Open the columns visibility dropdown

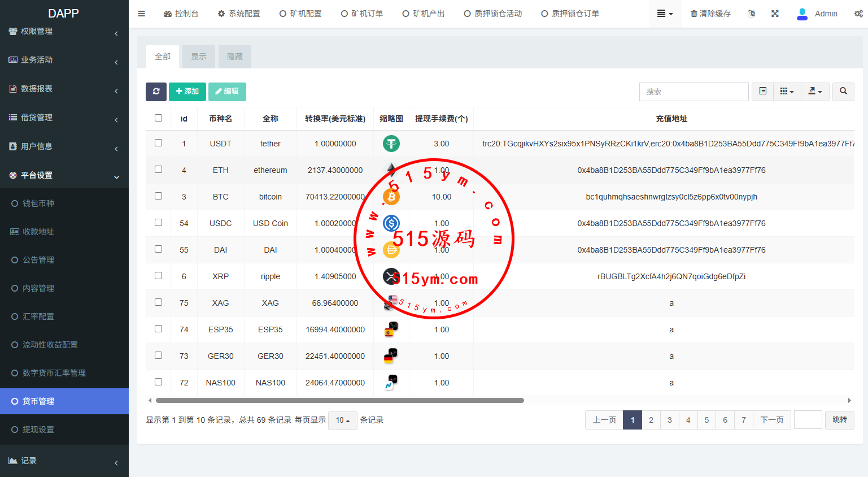787,92
